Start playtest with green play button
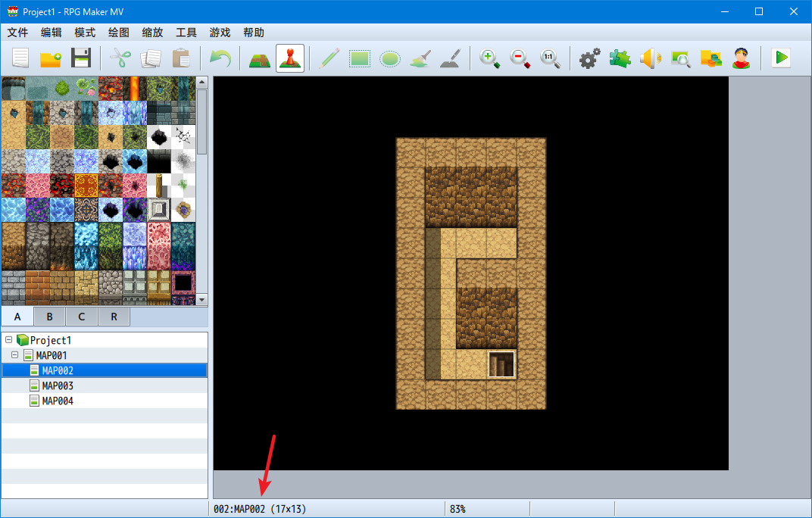The height and width of the screenshot is (518, 812). point(780,58)
